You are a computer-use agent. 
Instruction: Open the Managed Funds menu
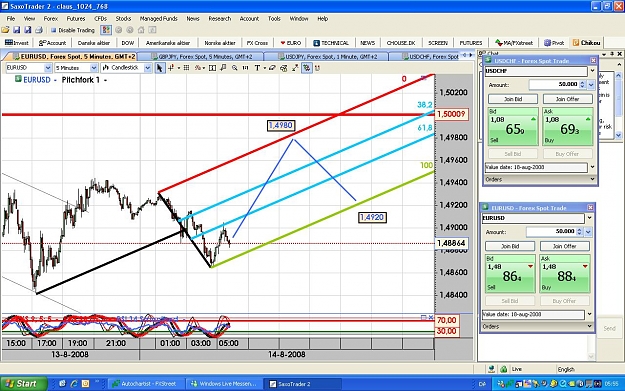(158, 18)
